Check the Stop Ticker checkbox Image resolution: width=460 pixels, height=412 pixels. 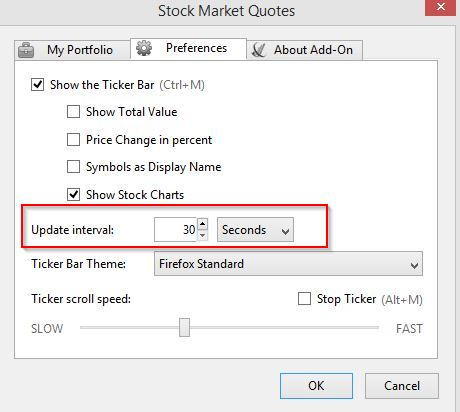click(304, 299)
